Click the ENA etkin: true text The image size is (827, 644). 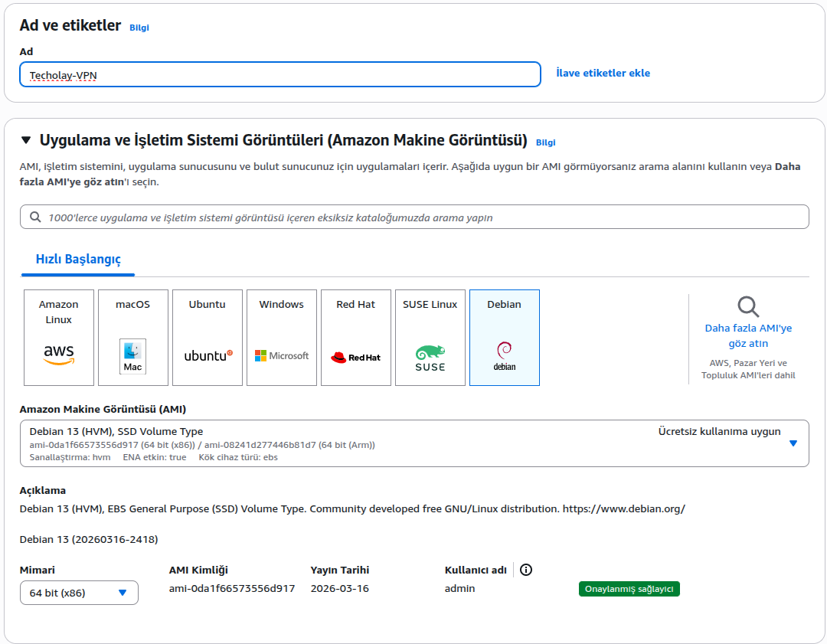click(x=155, y=457)
